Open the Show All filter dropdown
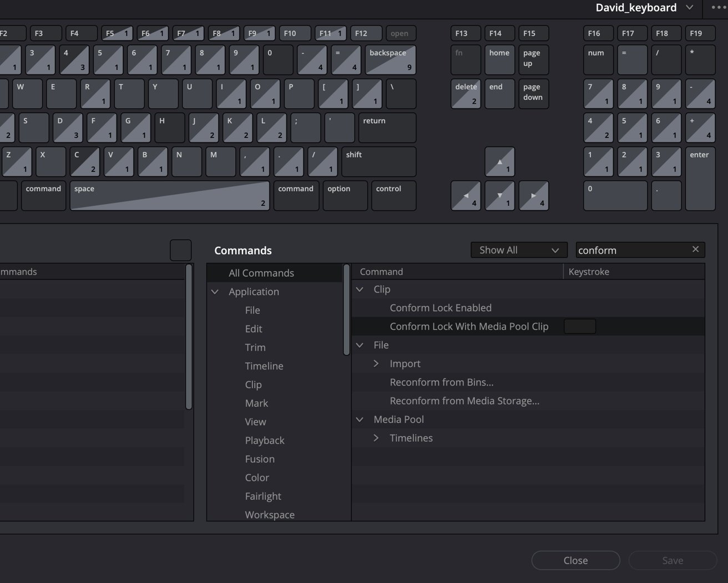 [x=518, y=250]
